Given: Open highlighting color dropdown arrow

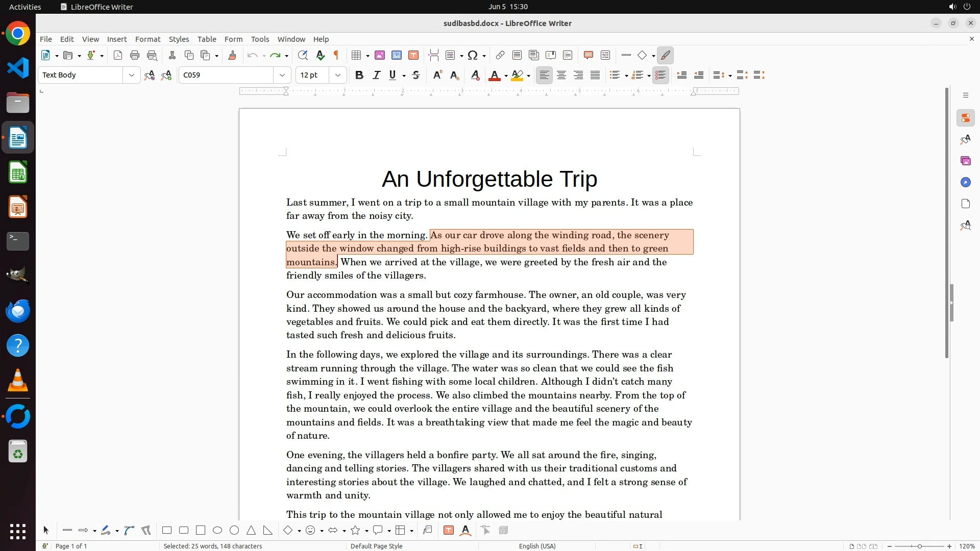Looking at the screenshot, I should [529, 76].
